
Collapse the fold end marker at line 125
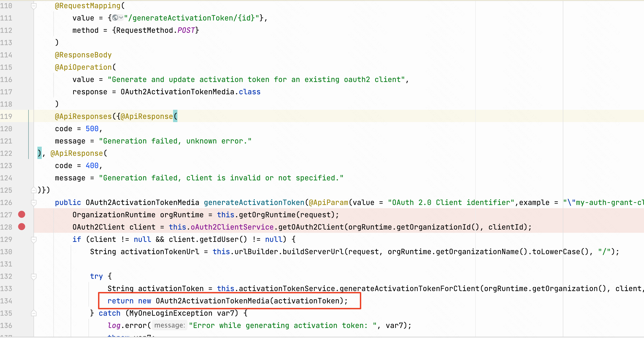[x=34, y=190]
